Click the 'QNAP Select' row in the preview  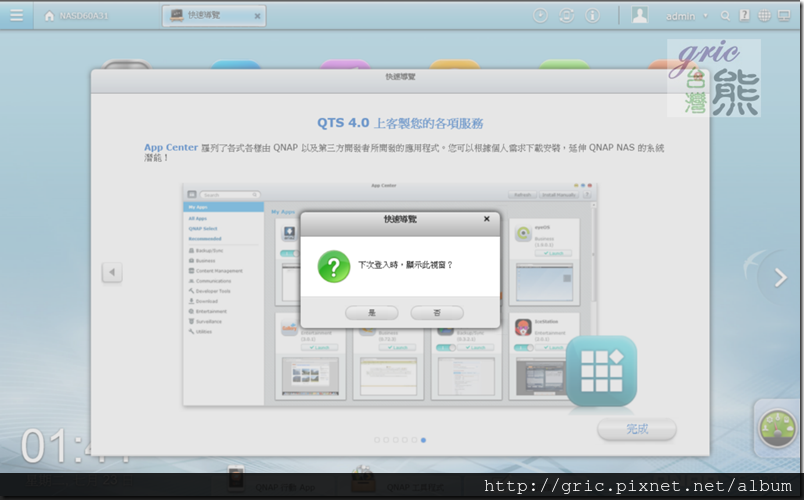(x=203, y=229)
